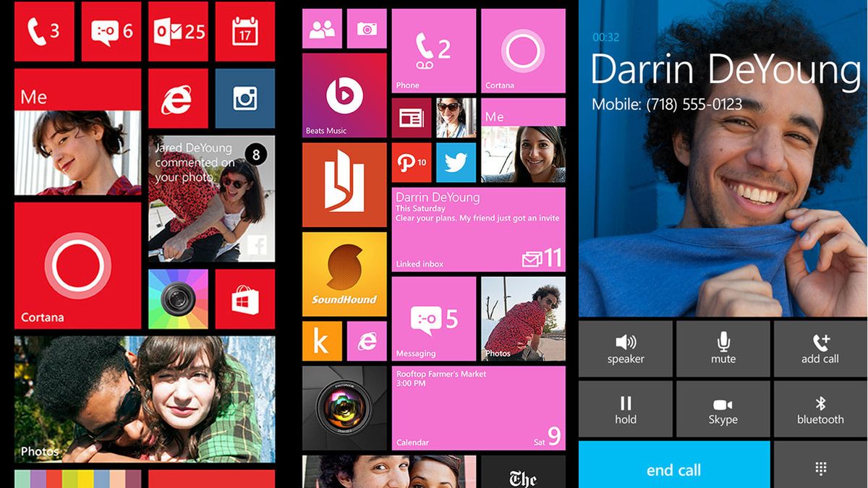Open the Calendar tile for Rooftop Farmer's Market

point(479,408)
